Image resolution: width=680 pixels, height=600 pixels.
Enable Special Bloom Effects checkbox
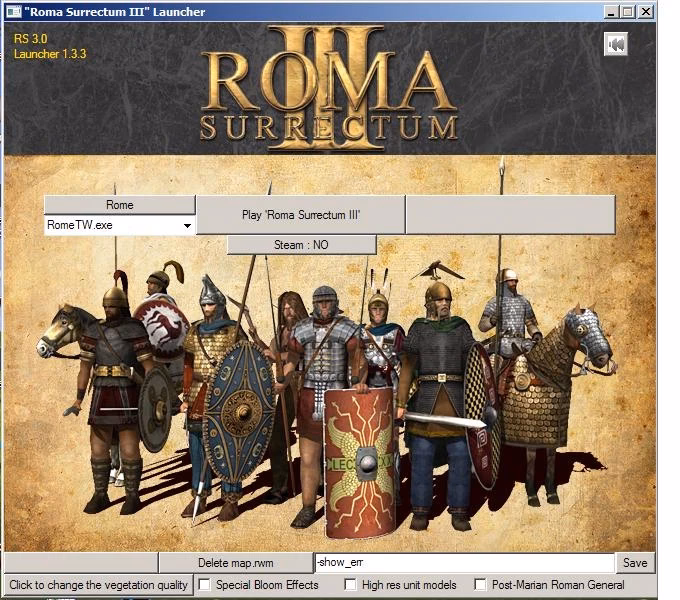coord(204,585)
